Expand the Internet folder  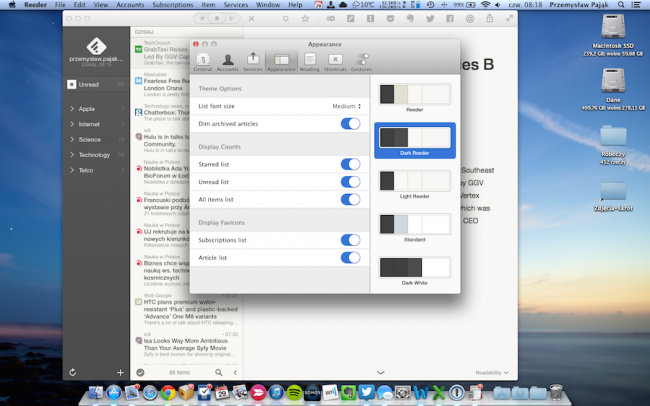[x=72, y=124]
